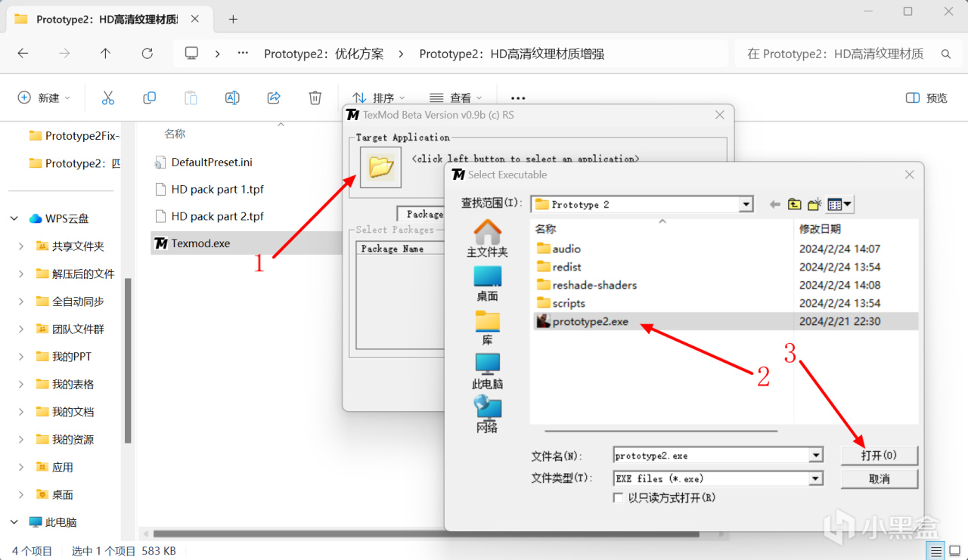
Task: Click into the 文件名 input field
Action: pyautogui.click(x=711, y=456)
